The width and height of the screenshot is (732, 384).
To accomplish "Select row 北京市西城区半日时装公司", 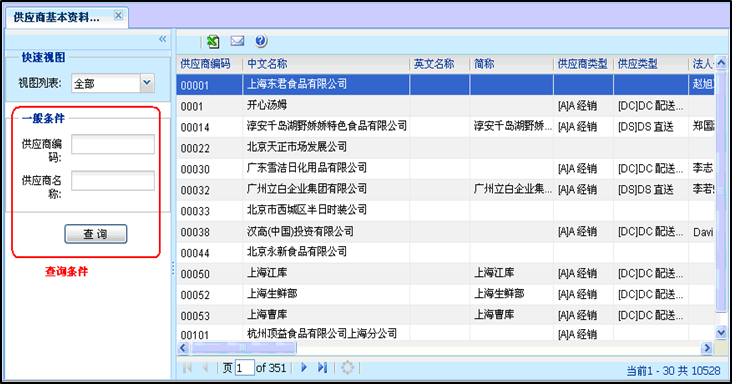I will pyautogui.click(x=445, y=211).
